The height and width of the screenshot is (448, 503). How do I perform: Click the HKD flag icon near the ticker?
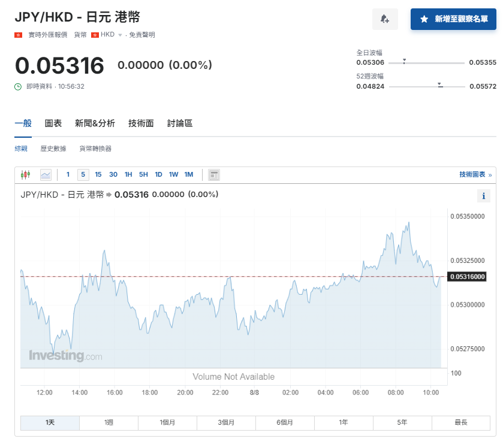coord(95,35)
